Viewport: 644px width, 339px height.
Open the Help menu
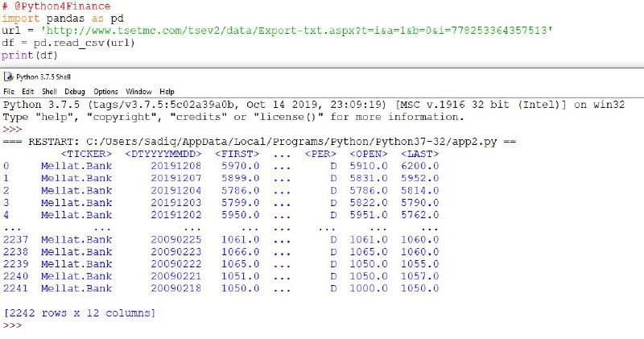click(167, 92)
